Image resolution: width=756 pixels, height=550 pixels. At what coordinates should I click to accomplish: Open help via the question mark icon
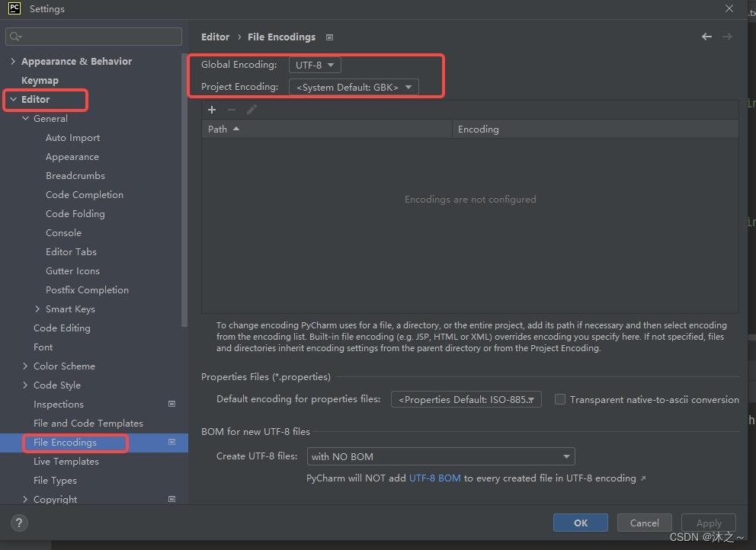[18, 523]
